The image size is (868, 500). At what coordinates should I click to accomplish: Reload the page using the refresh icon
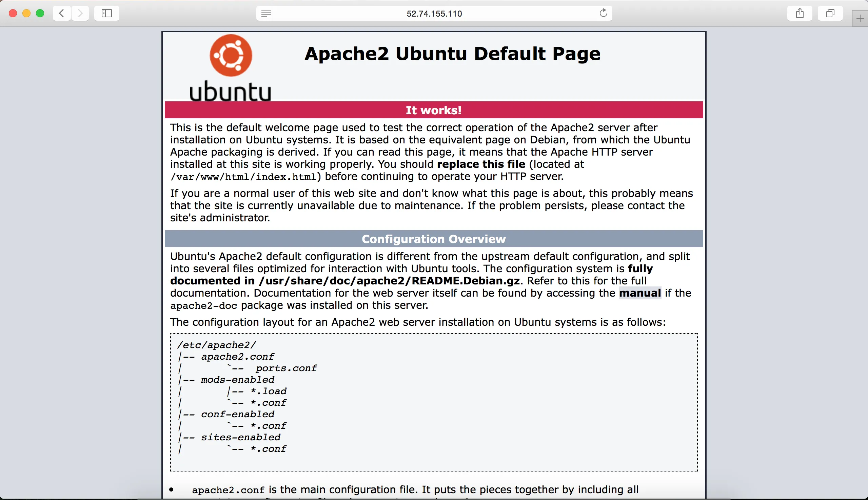pyautogui.click(x=604, y=14)
